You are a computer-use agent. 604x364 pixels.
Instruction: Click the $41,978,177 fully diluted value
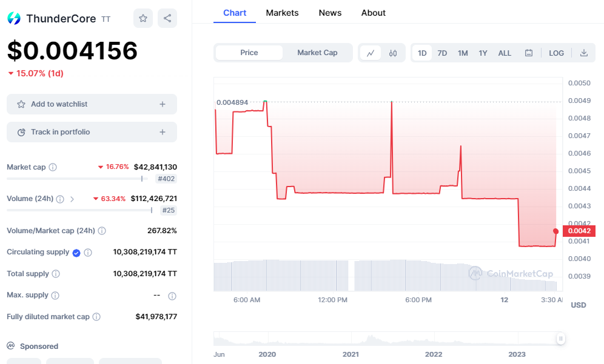[156, 317]
